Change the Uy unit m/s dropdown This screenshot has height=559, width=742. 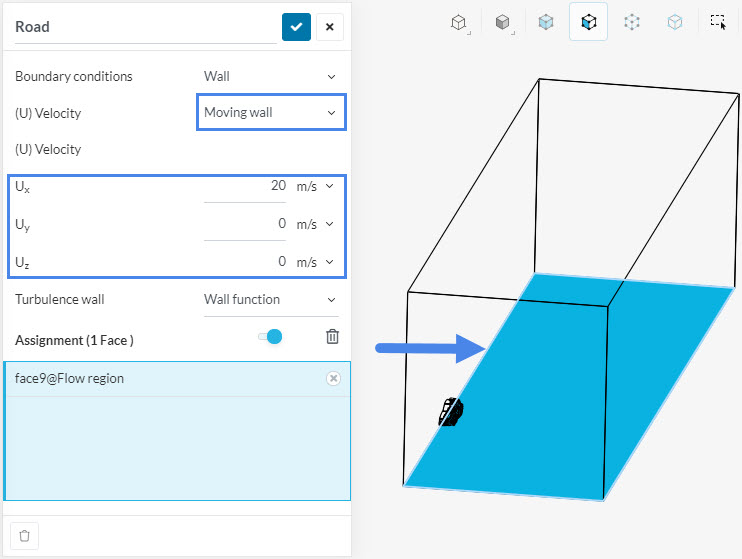click(315, 224)
